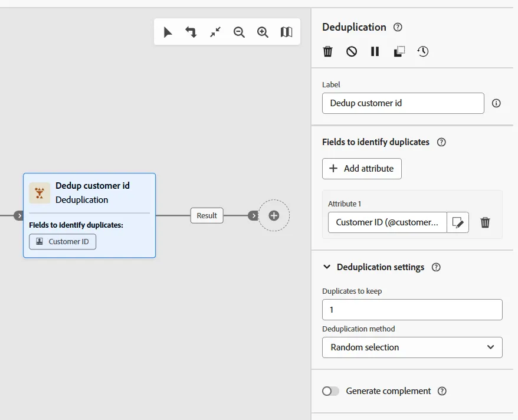
Task: Click the 'Duplicates to keep' label
Action: pyautogui.click(x=352, y=291)
